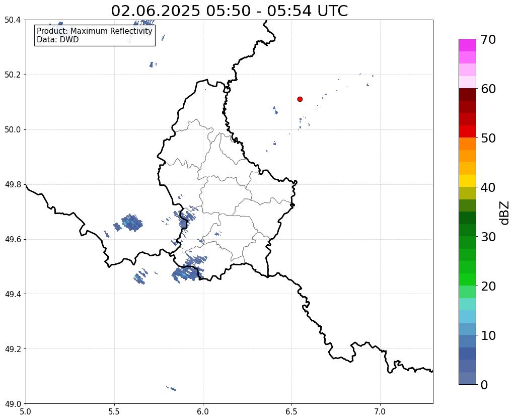This screenshot has width=515, height=420.
Task: Click the 50 label on the colorbar
Action: tap(488, 138)
